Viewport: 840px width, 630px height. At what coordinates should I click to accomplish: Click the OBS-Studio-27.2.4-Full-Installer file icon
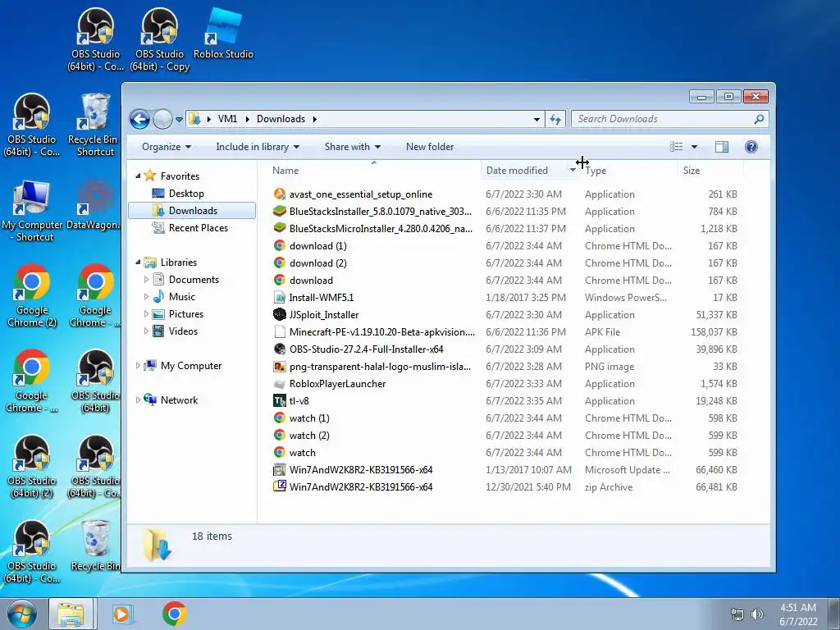pos(279,349)
